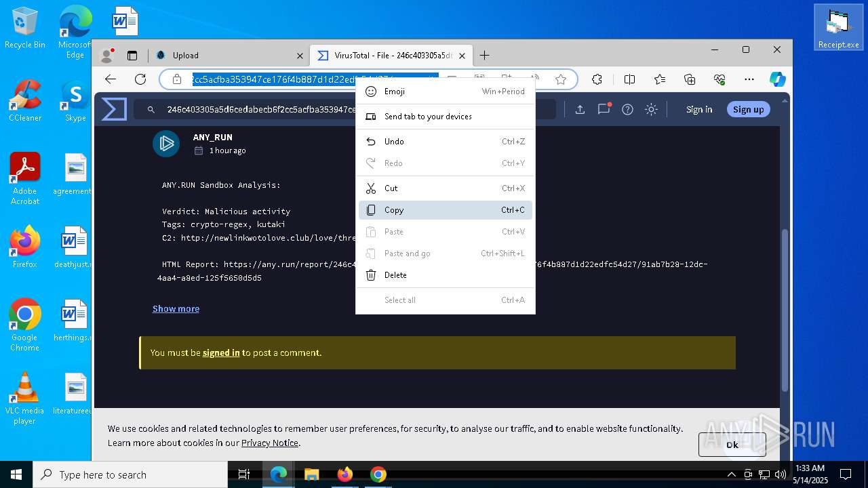Open the Favorites list icon
The height and width of the screenshot is (488, 868).
click(660, 79)
